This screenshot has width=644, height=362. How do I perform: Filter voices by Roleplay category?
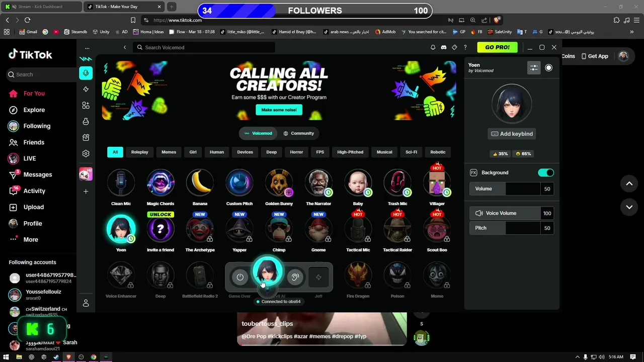(139, 152)
